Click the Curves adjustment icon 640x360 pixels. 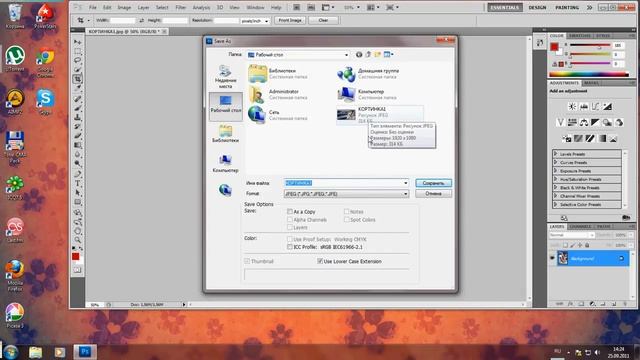[596, 107]
